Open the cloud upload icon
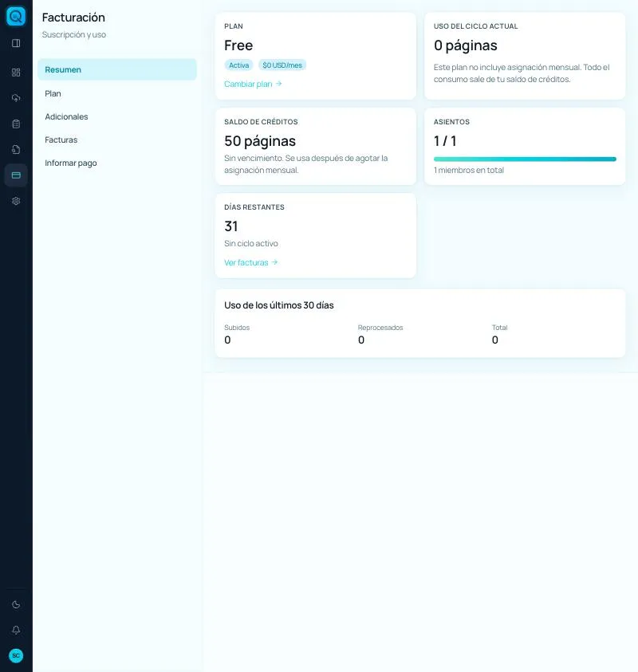This screenshot has height=672, width=638. (16, 98)
